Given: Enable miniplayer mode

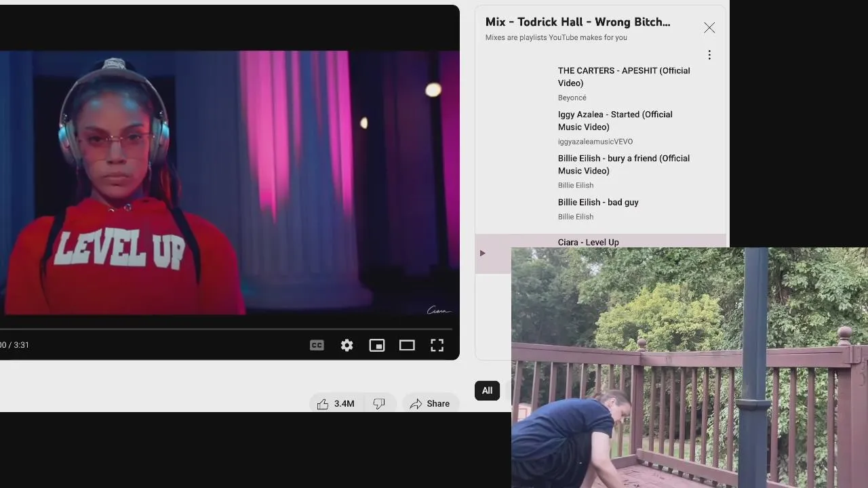Looking at the screenshot, I should pyautogui.click(x=376, y=345).
